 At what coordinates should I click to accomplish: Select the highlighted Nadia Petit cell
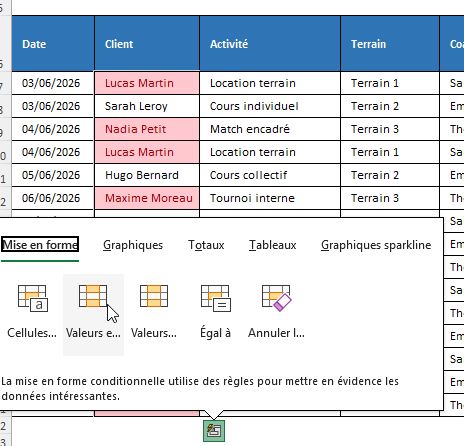147,129
